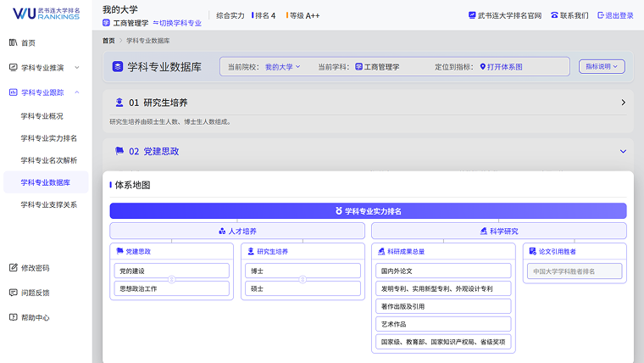Screen dimensions: 644x363
Task: Expand the 学科专业推演 sidebar chevron
Action: [77, 67]
